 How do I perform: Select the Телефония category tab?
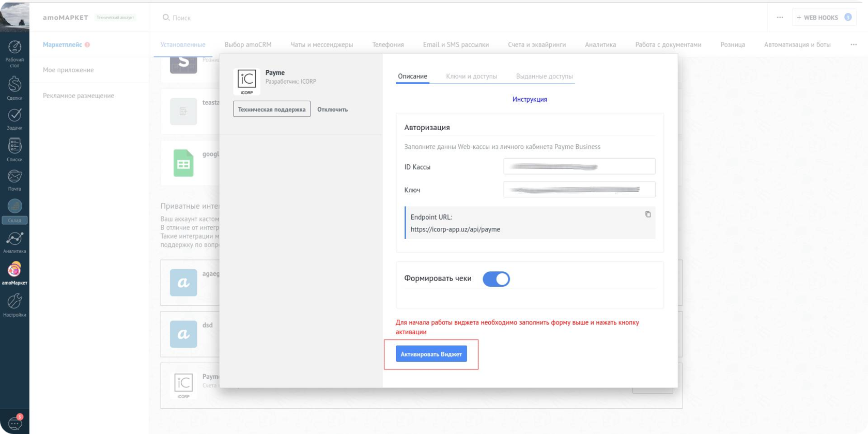[388, 45]
